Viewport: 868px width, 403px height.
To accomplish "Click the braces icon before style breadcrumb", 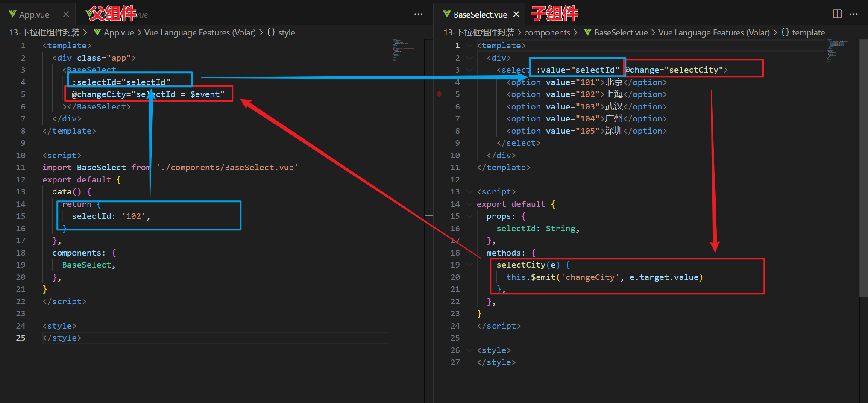I will pos(271,32).
